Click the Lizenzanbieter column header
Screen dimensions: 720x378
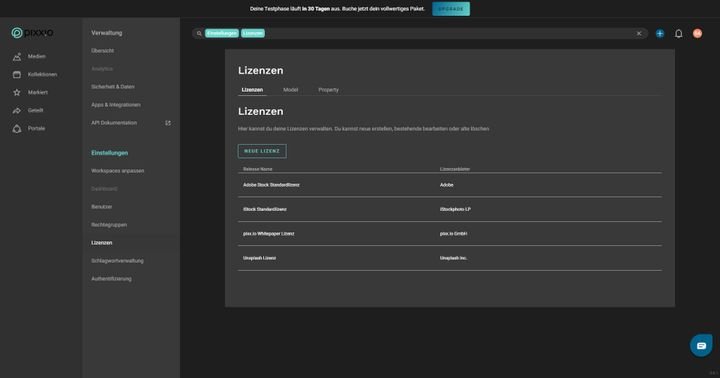[455, 169]
